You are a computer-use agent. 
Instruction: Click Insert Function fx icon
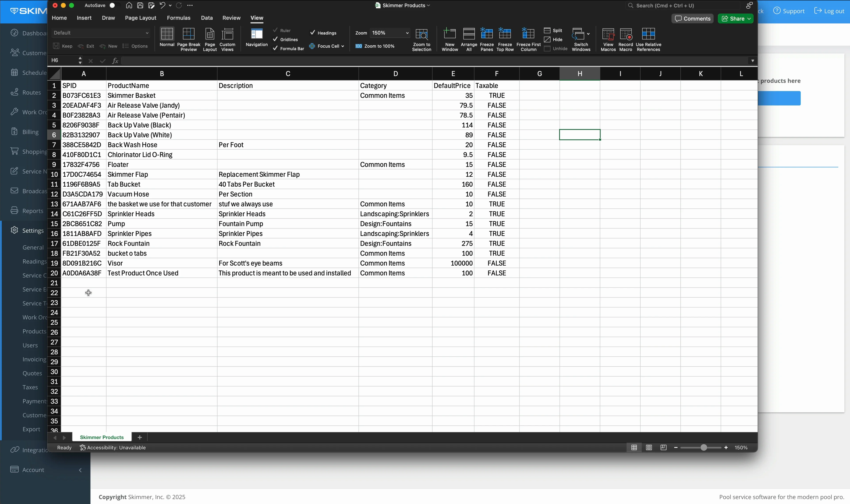tap(115, 61)
